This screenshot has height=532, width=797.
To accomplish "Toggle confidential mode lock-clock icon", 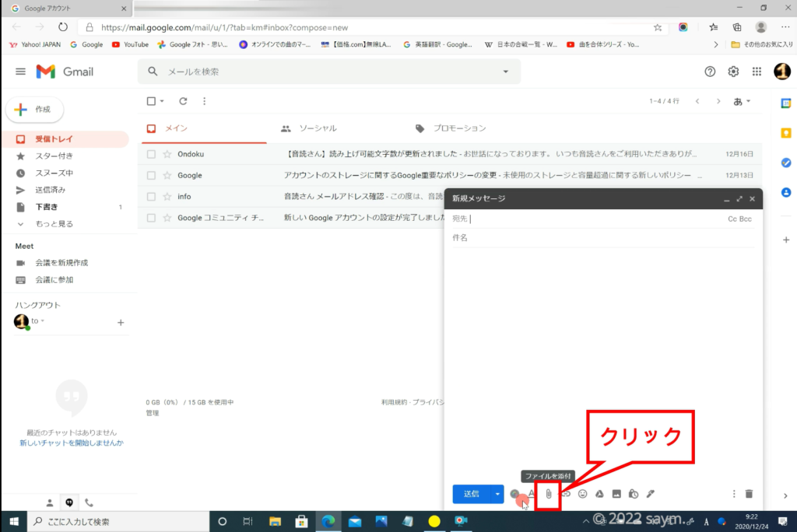I will click(x=634, y=494).
